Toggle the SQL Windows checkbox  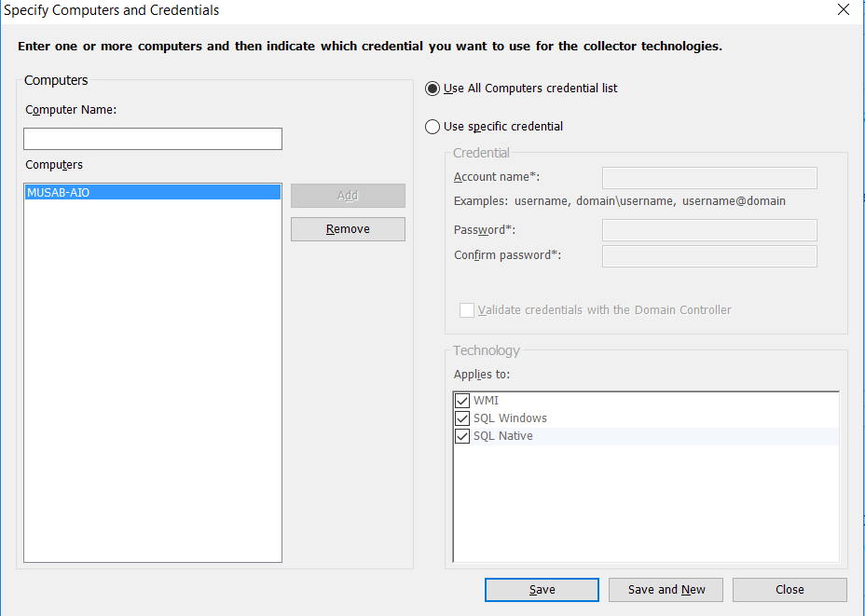(x=462, y=418)
